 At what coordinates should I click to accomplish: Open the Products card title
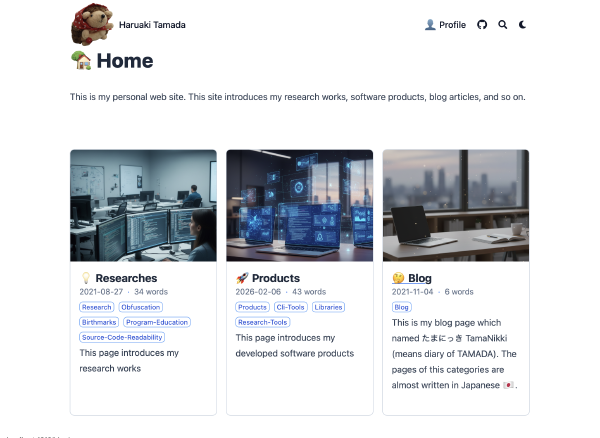point(276,278)
